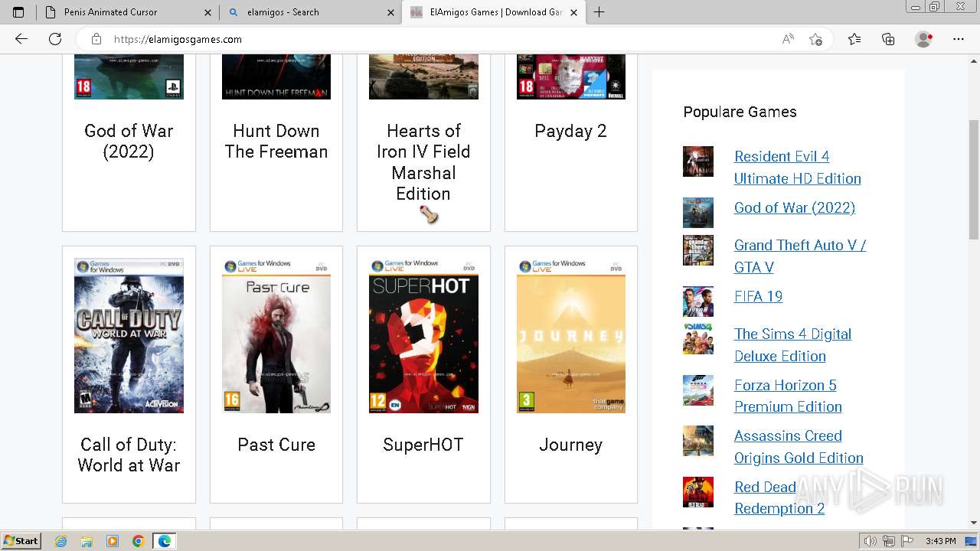Open the media player taskbar icon
Screen dimensions: 980x551
(x=113, y=541)
